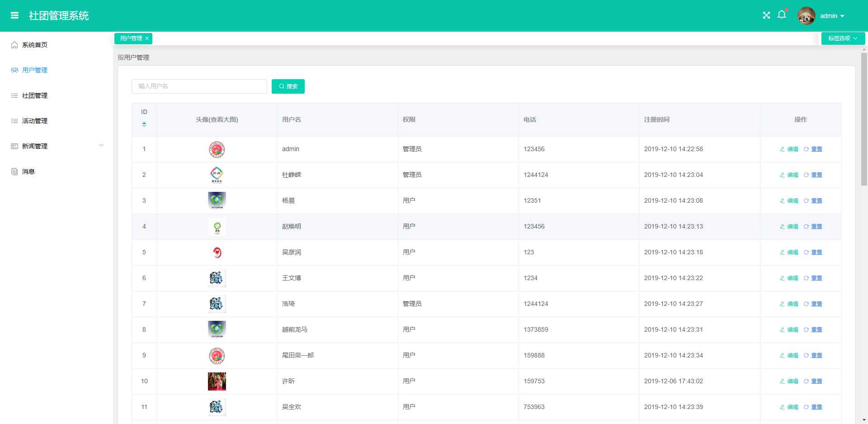Viewport: 868px width, 424px height.
Task: Edit user 许昕
Action: point(789,381)
